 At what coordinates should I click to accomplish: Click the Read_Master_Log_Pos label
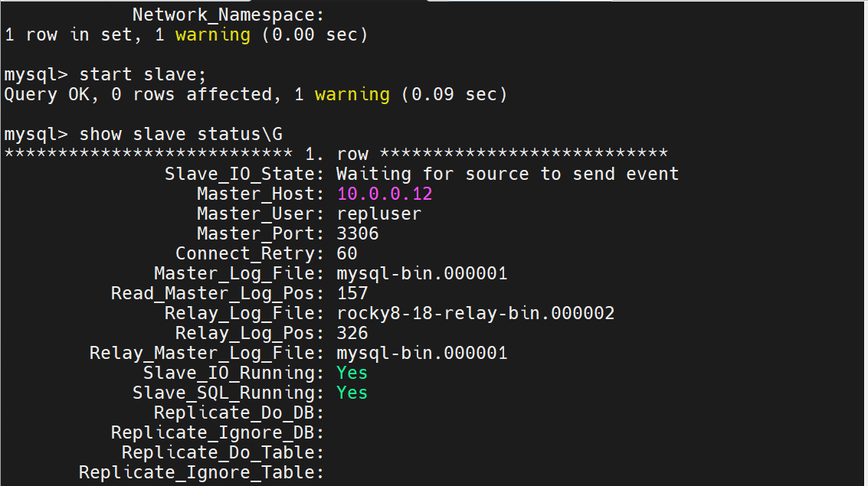tap(218, 294)
